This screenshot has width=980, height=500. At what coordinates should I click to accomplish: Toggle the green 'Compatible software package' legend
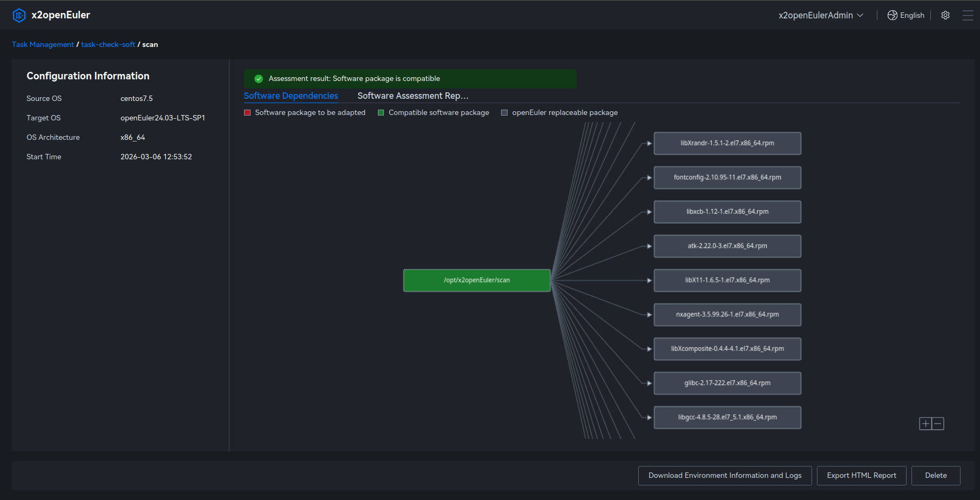click(381, 113)
